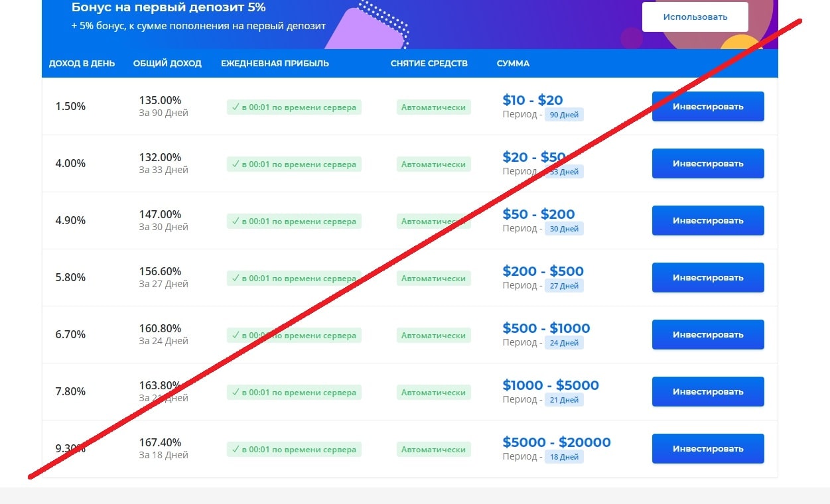Screen dimensions: 830x504
Task: Click the 27 Дней period badge
Action: 564,286
